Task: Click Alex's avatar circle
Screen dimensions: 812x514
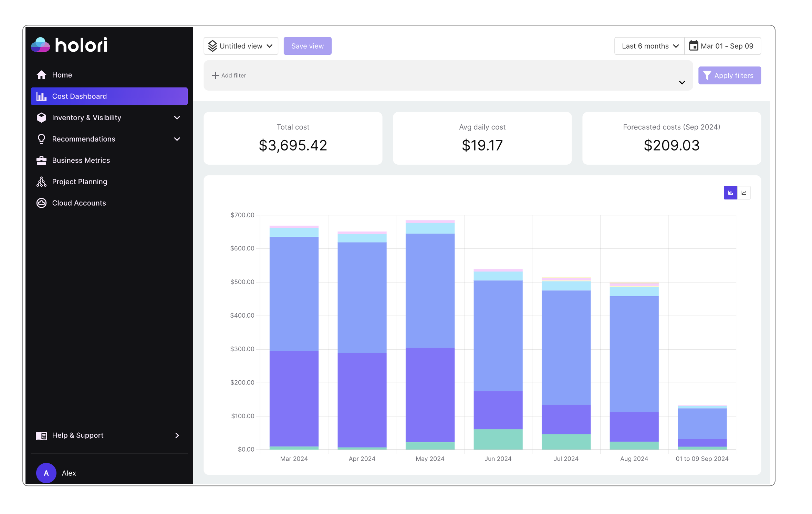Action: pyautogui.click(x=46, y=473)
